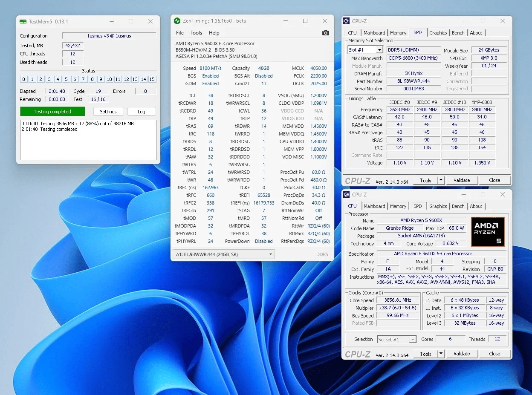This screenshot has height=395, width=532.
Task: Open Mainboard tab in lower CPU-Z window
Action: (374, 206)
